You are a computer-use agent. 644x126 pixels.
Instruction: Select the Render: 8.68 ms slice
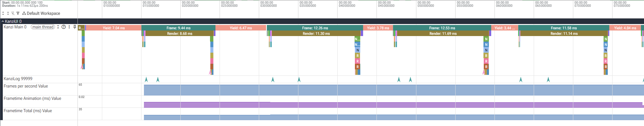[x=179, y=34]
